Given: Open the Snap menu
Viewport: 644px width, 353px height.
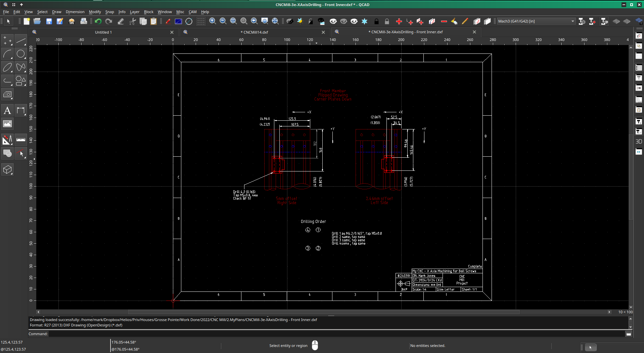Looking at the screenshot, I should coord(109,12).
